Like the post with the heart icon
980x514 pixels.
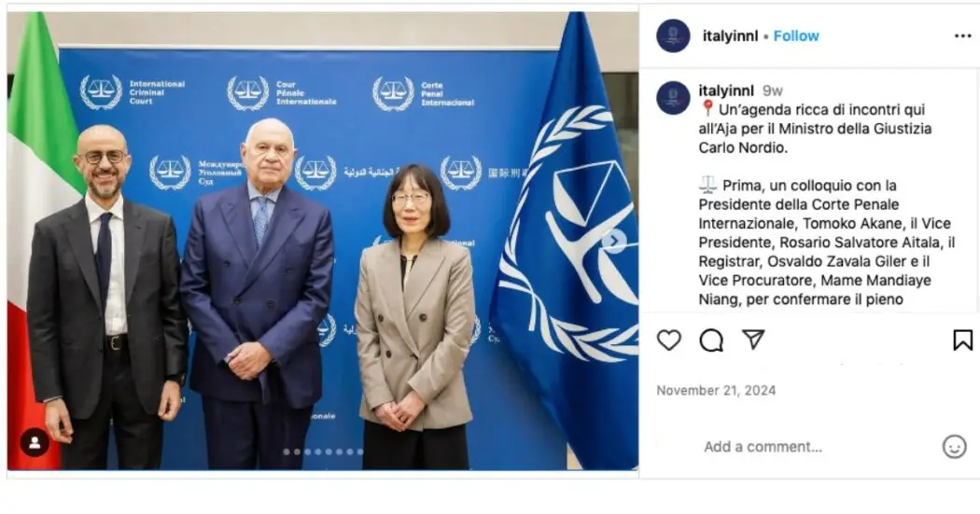point(669,340)
